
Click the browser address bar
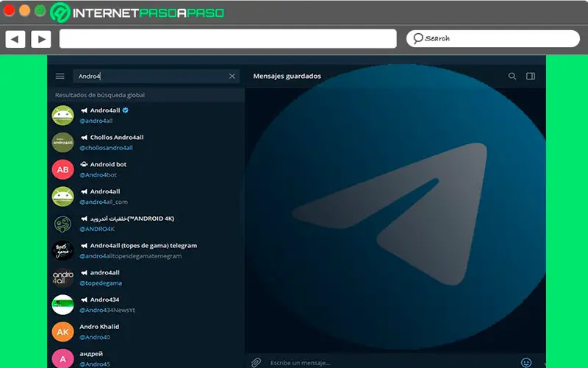click(x=228, y=39)
